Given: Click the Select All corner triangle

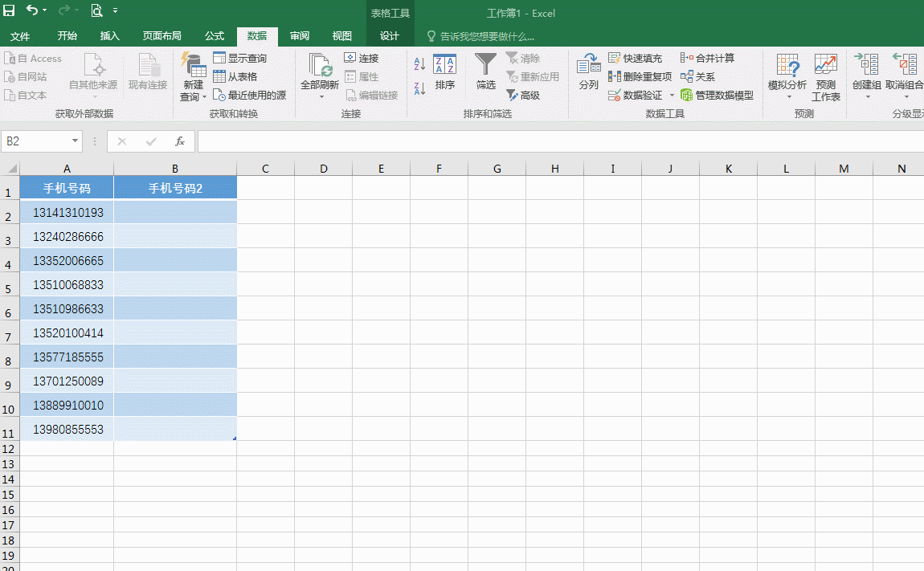Looking at the screenshot, I should (x=11, y=169).
